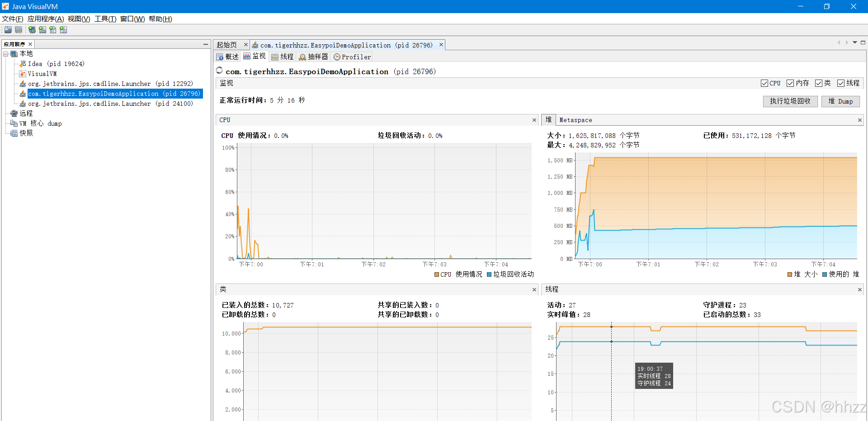Click the Add Remote Host toolbar icon
The height and width of the screenshot is (421, 868).
(32, 30)
